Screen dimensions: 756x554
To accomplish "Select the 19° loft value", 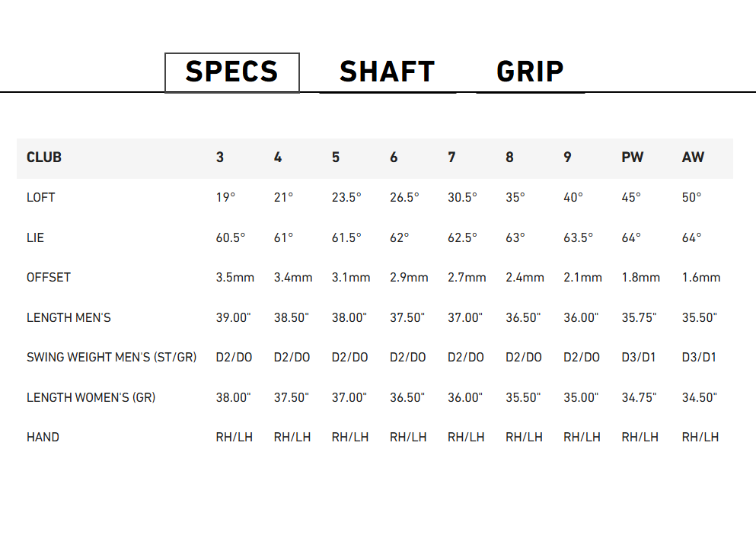I will [x=225, y=198].
